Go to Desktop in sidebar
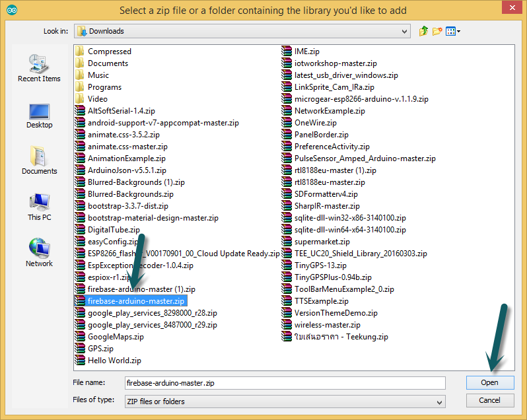This screenshot has width=527, height=420. 39,116
